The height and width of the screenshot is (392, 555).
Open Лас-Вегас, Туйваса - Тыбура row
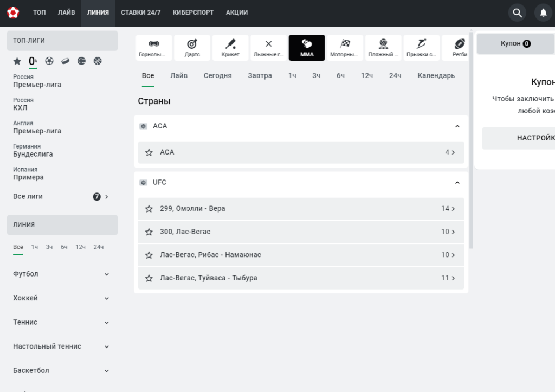point(301,278)
